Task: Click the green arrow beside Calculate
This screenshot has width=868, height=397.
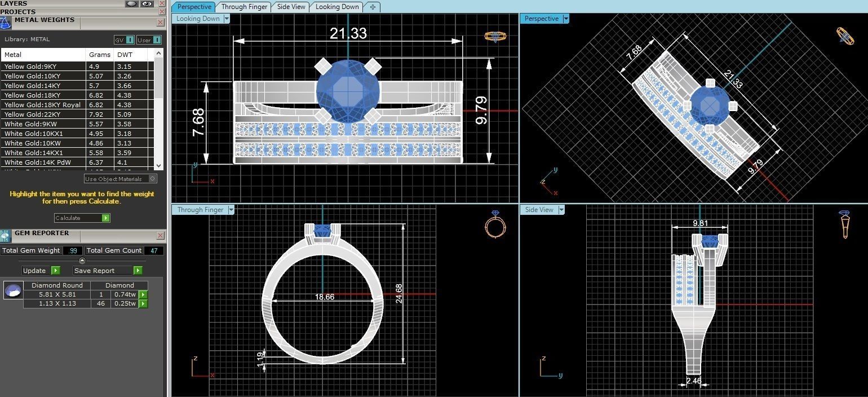Action: coord(105,218)
